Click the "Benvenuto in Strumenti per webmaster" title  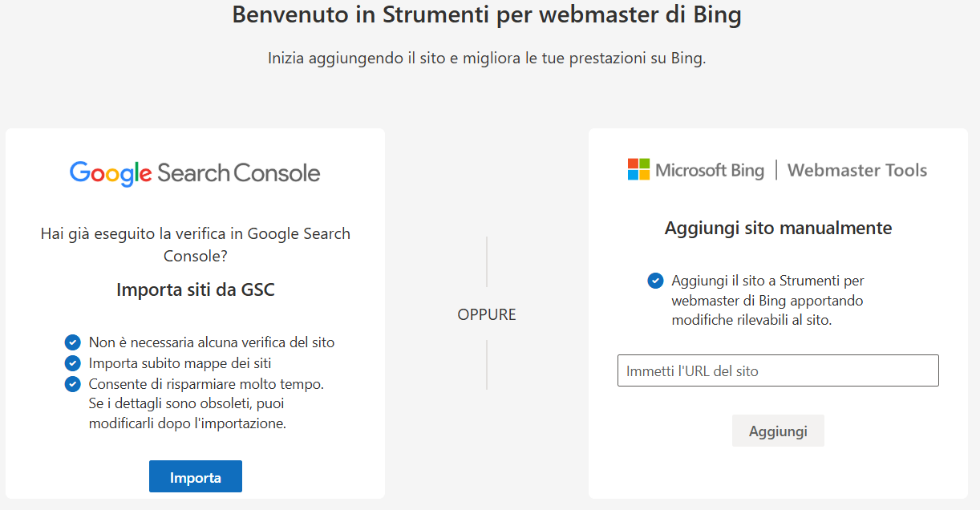click(487, 15)
